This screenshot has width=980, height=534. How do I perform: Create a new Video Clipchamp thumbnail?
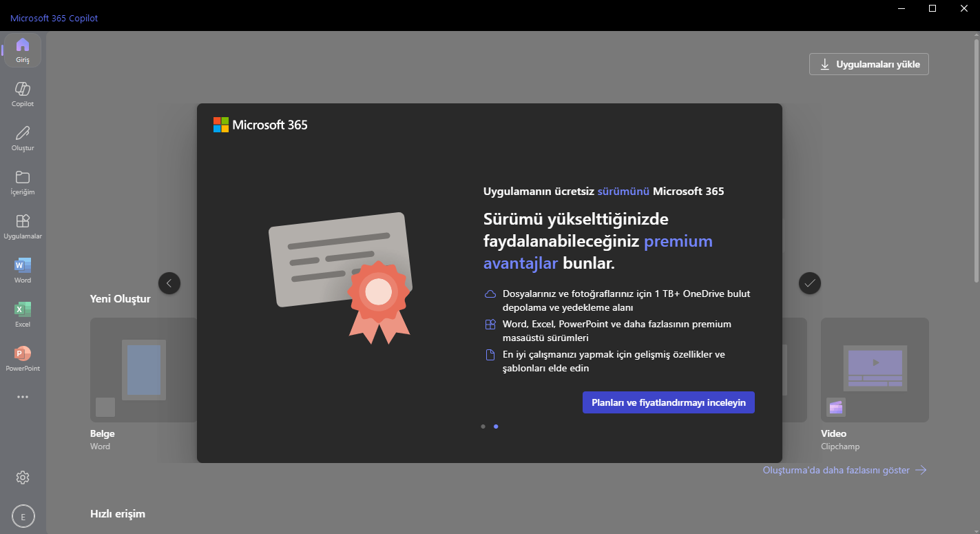coord(875,370)
